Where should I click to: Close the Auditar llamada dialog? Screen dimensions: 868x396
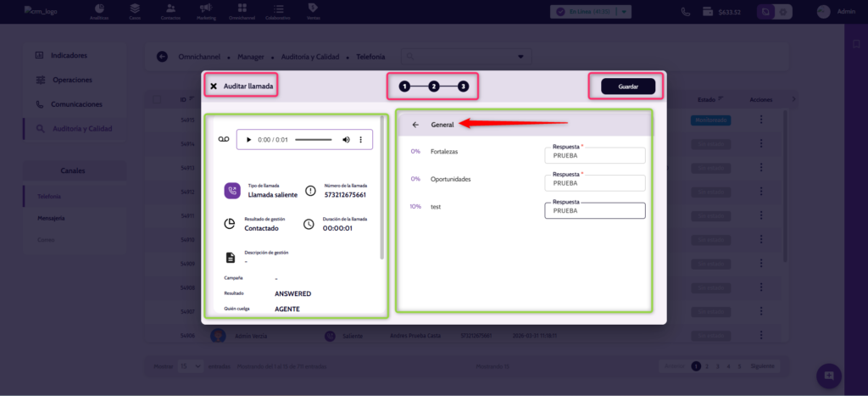[x=214, y=86]
